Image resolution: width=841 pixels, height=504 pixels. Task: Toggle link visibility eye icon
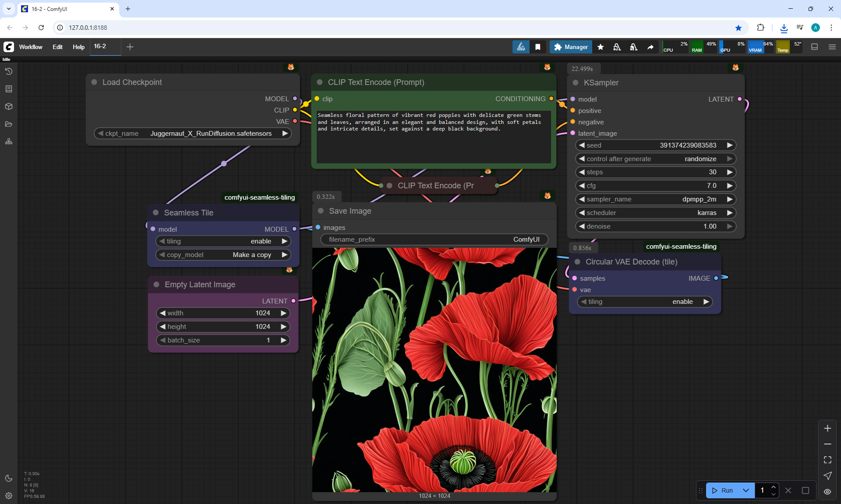pyautogui.click(x=827, y=492)
